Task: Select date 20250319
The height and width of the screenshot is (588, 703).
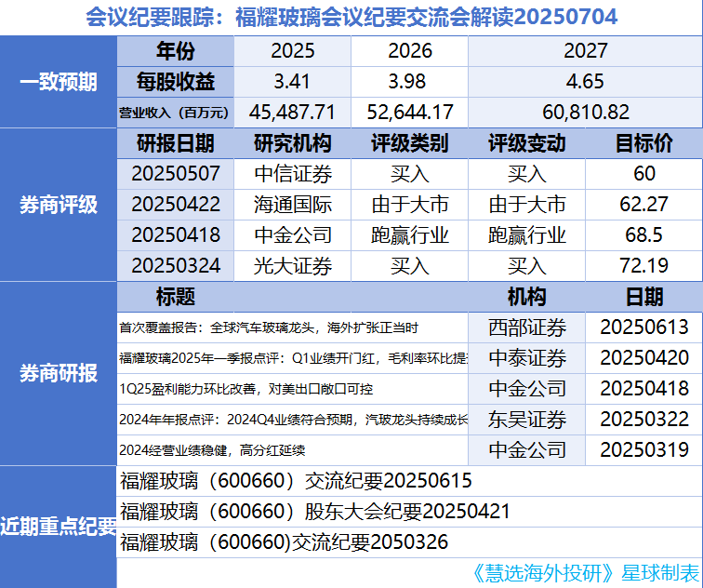Action: 644,450
